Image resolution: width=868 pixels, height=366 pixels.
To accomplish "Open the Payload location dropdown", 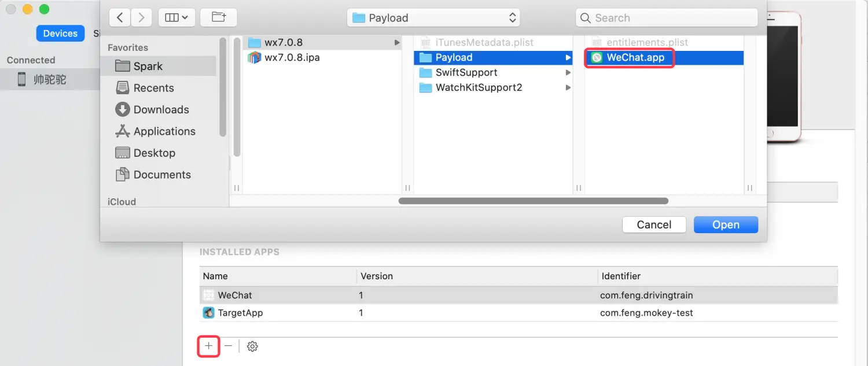I will click(433, 18).
